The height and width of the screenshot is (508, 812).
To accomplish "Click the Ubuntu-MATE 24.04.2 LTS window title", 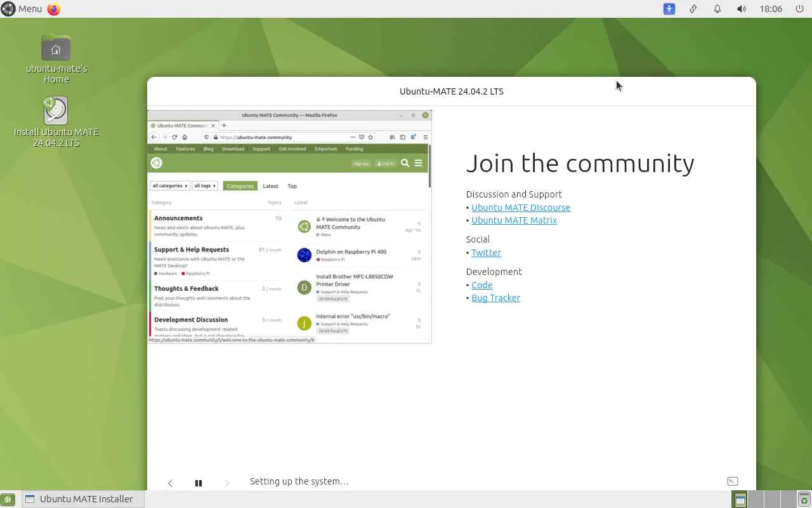I will [x=452, y=91].
